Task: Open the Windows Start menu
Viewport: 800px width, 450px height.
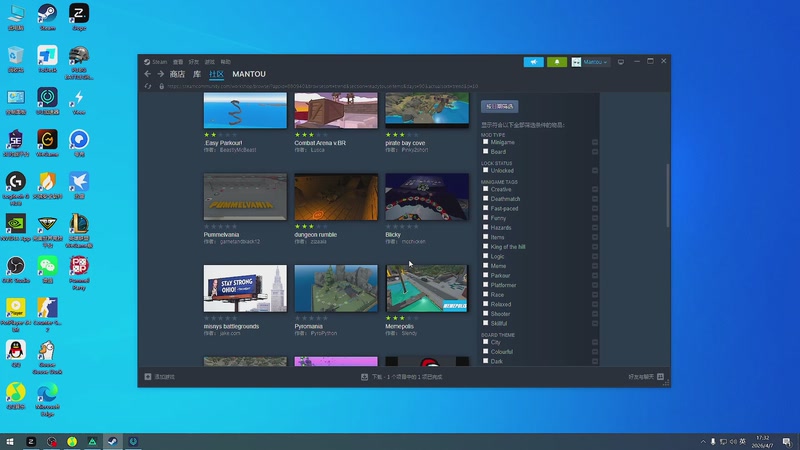Action: pyautogui.click(x=10, y=441)
